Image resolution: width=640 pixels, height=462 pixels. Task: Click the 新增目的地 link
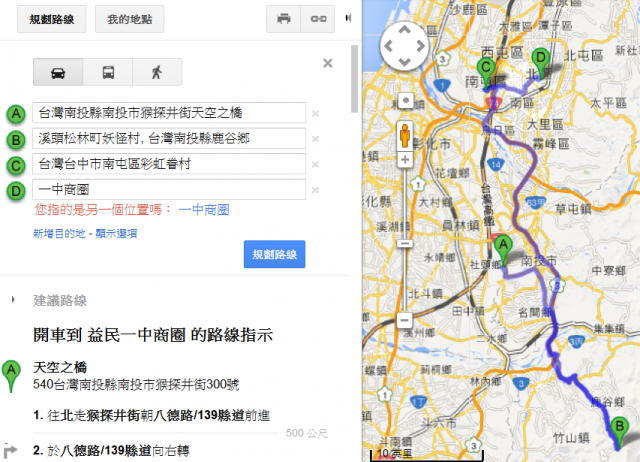pyautogui.click(x=59, y=233)
